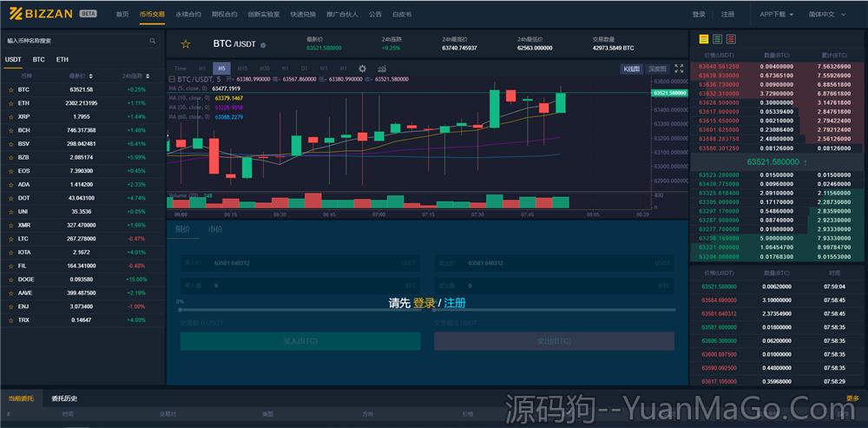The height and width of the screenshot is (428, 868).
Task: Click yellow 登录 link in order panel
Action: click(424, 304)
